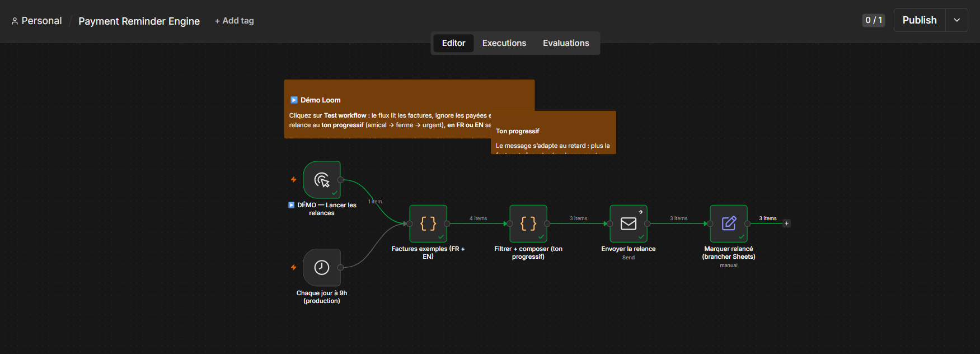The height and width of the screenshot is (354, 980).
Task: Click the 'Filtrer + composer (ton progressif)' label
Action: [528, 253]
